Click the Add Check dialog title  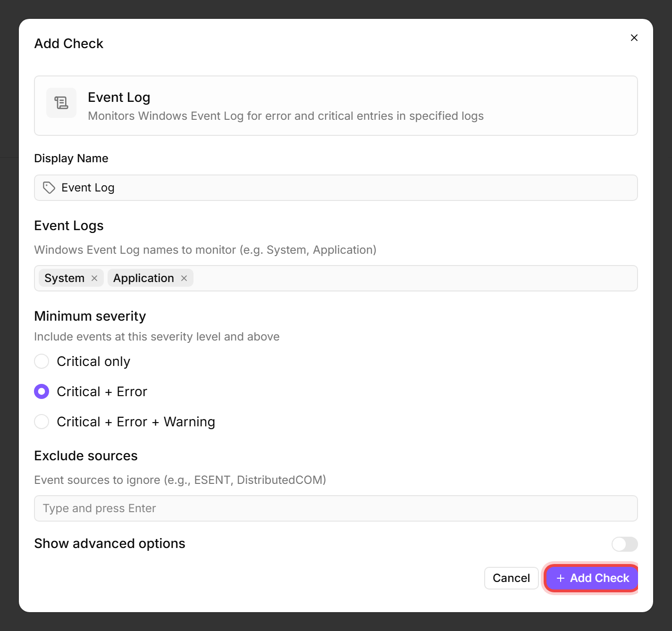coord(69,43)
